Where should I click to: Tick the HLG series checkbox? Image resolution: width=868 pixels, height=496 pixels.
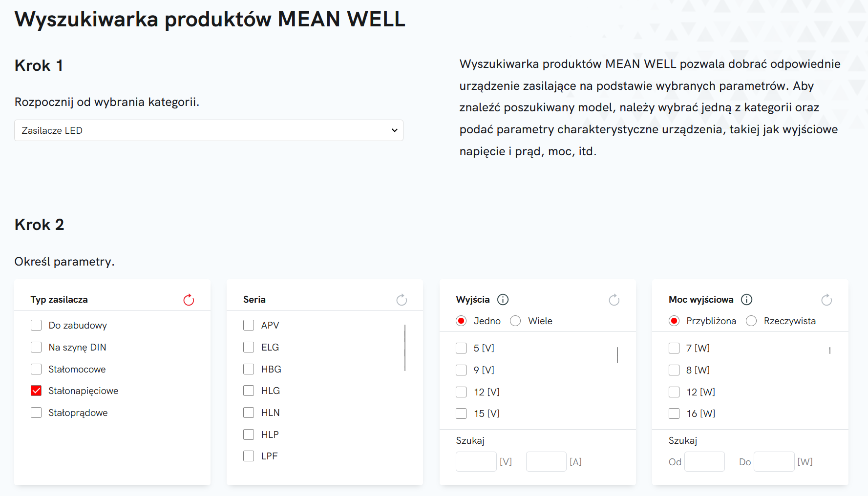pyautogui.click(x=249, y=391)
